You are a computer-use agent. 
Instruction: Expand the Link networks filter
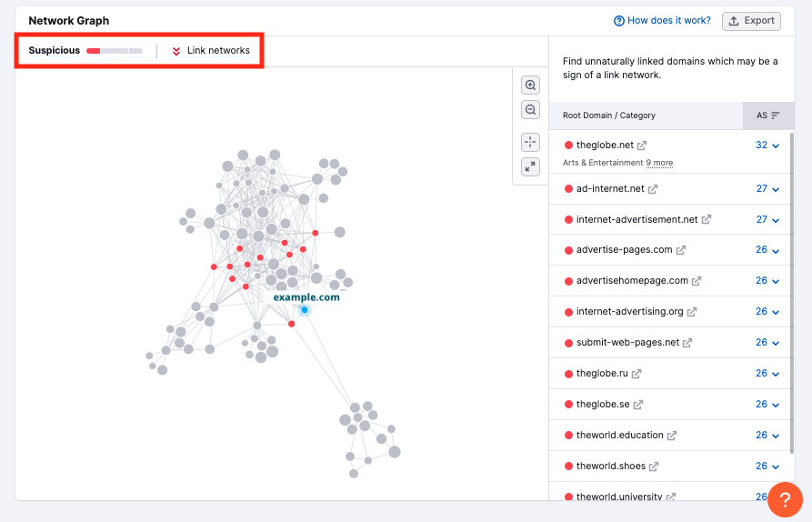coord(211,51)
